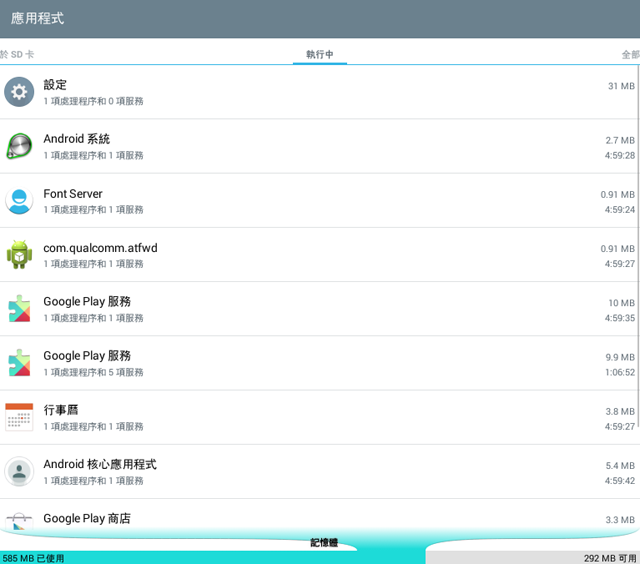Open the com.qualcomm.atfwd entry
This screenshot has height=564, width=640.
(318, 255)
